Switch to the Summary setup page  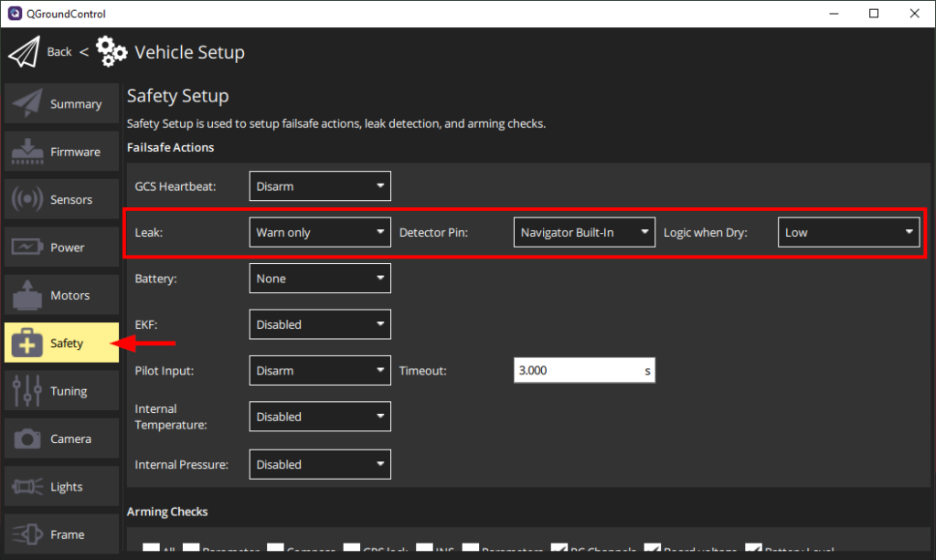[x=62, y=104]
